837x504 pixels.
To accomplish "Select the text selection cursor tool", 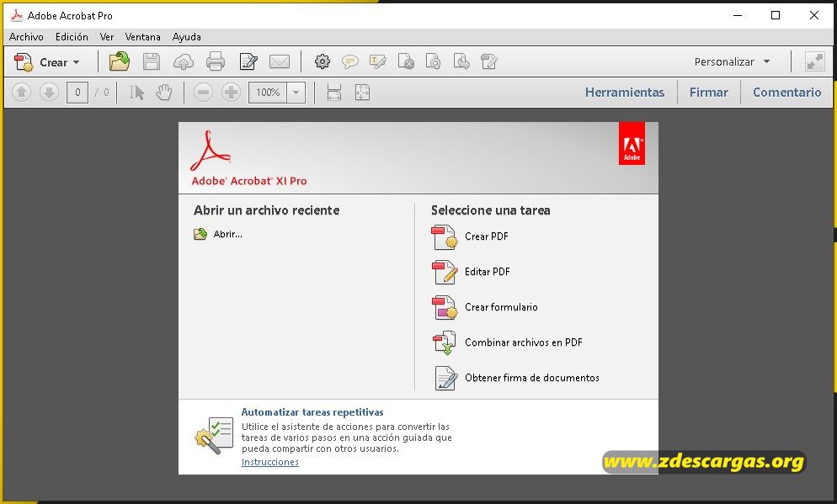I will click(x=136, y=93).
